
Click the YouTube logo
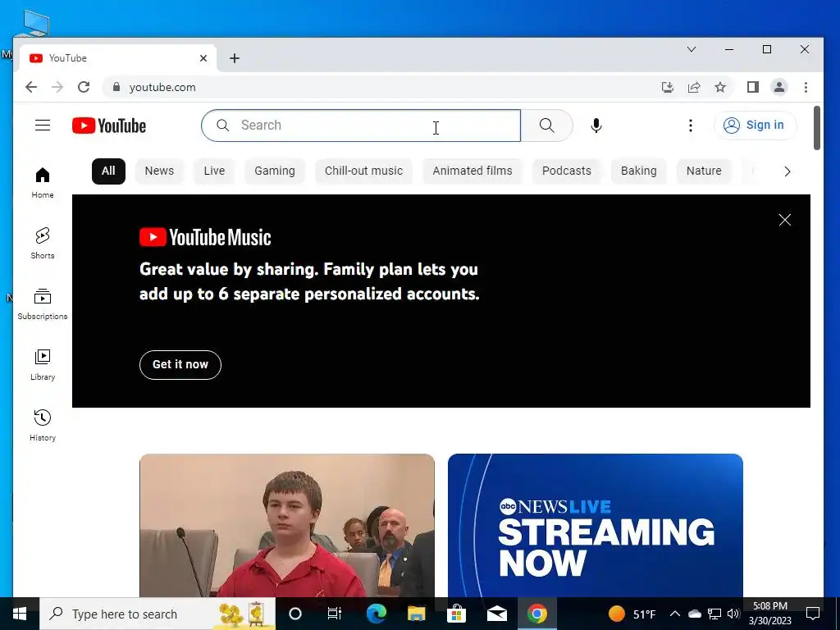coord(109,126)
